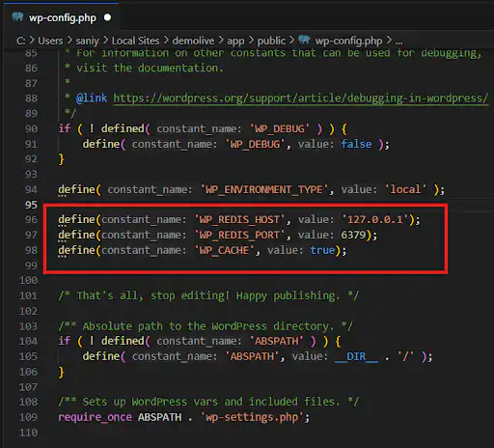Viewport: 494px width, 448px height.
Task: Select the public folder in the breadcrumb
Action: (x=271, y=41)
